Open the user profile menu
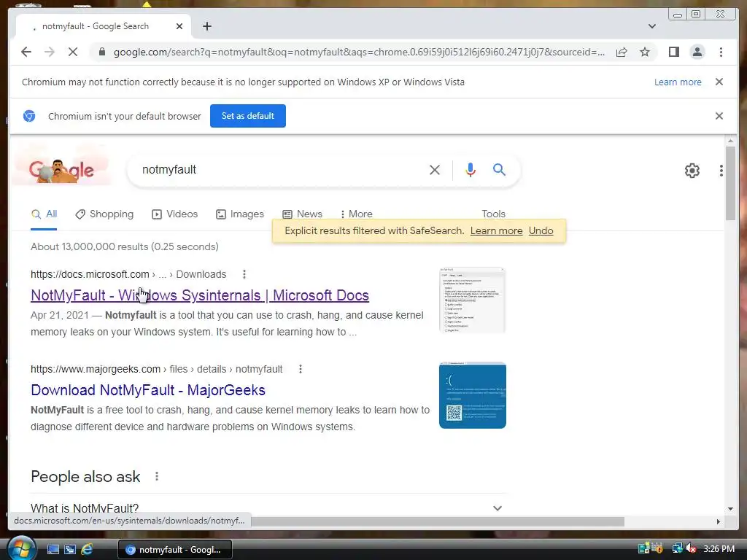 tap(697, 52)
